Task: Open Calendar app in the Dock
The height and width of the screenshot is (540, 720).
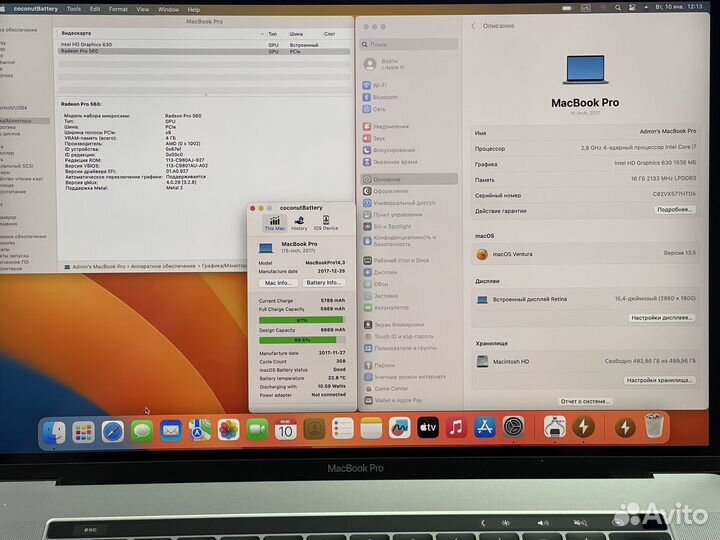Action: [286, 429]
